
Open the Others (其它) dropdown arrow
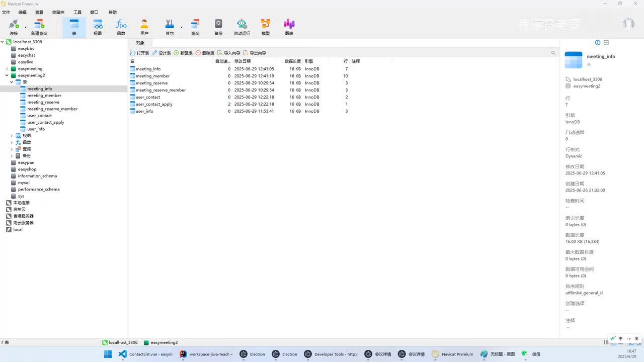coord(182,27)
